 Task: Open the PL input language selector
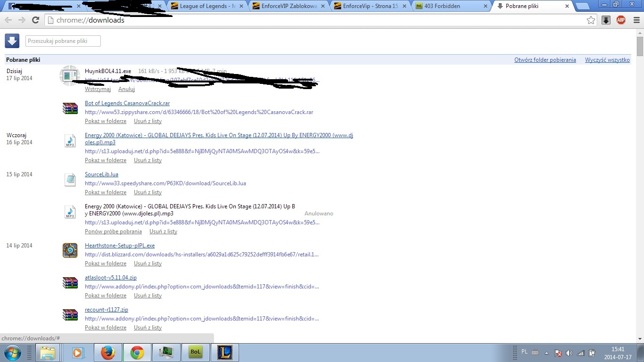click(525, 352)
